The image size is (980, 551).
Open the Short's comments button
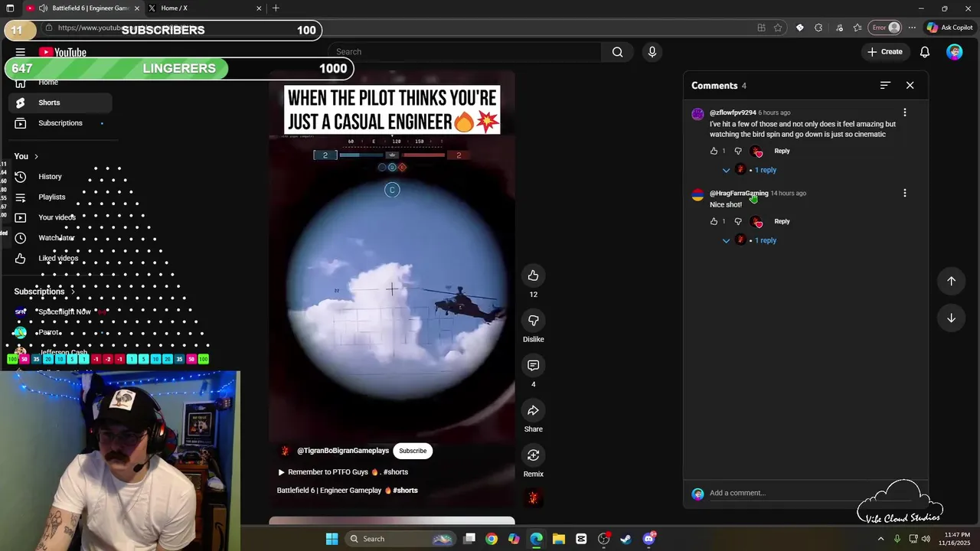534,366
